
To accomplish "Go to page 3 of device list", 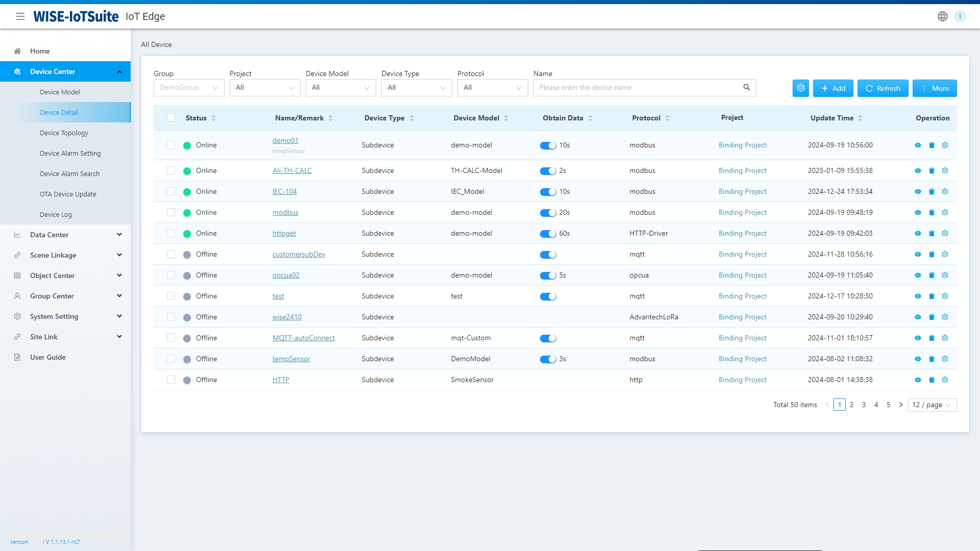I will [x=864, y=405].
